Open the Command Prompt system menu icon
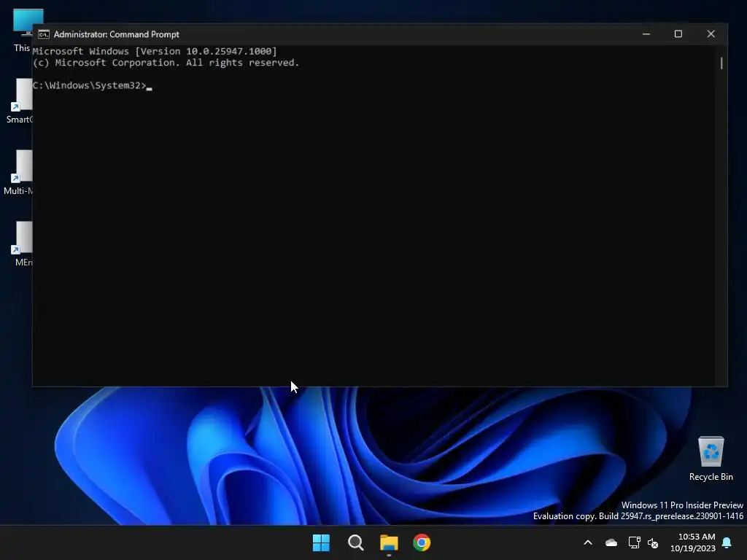Image resolution: width=747 pixels, height=560 pixels. [43, 34]
